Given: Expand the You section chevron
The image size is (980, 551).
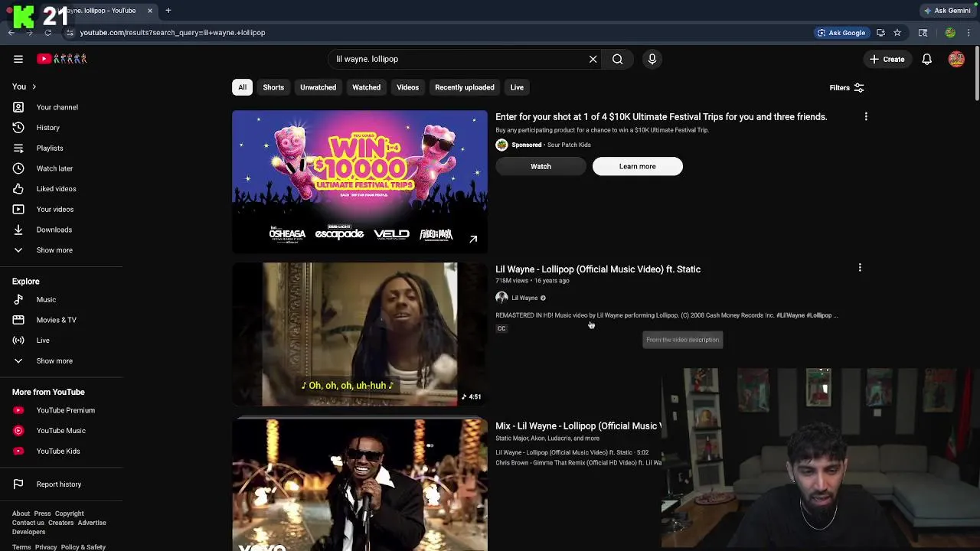Looking at the screenshot, I should 34,86.
